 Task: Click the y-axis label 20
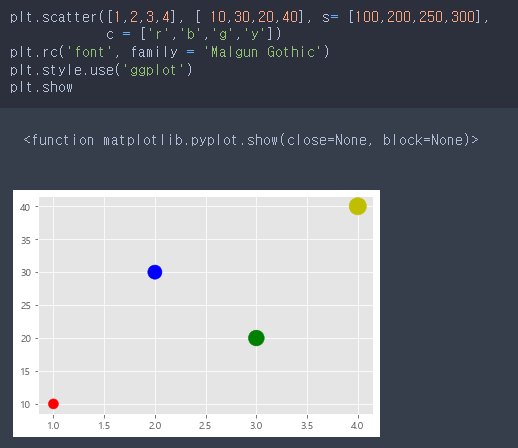25,338
